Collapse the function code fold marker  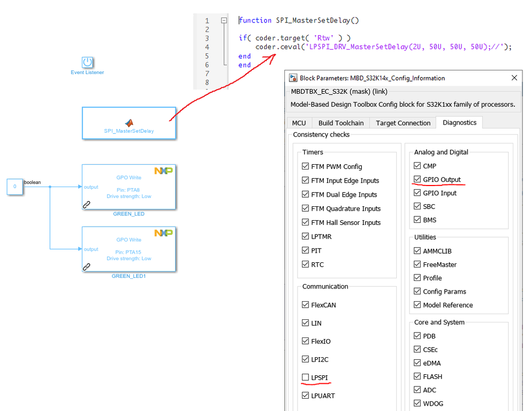point(224,20)
